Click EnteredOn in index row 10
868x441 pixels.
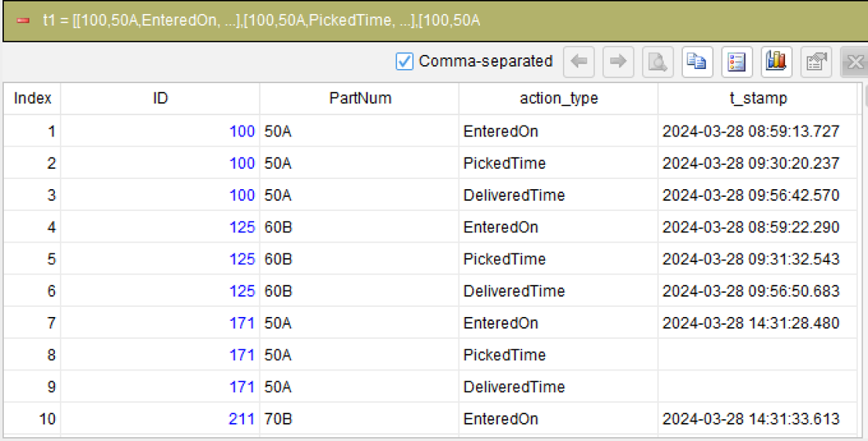tap(500, 419)
